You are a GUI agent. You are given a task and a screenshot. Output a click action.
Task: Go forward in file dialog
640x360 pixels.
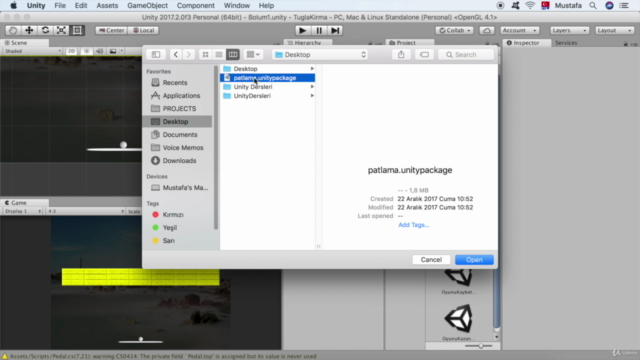(x=189, y=54)
